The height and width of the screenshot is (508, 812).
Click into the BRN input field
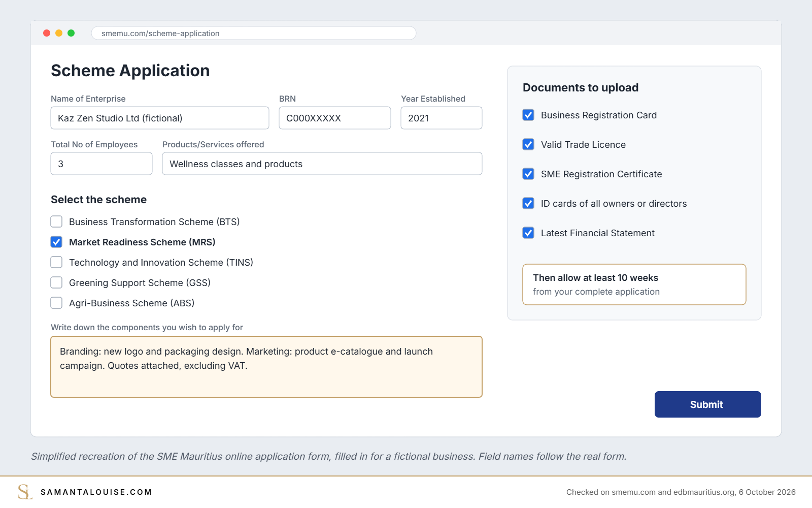(x=335, y=118)
